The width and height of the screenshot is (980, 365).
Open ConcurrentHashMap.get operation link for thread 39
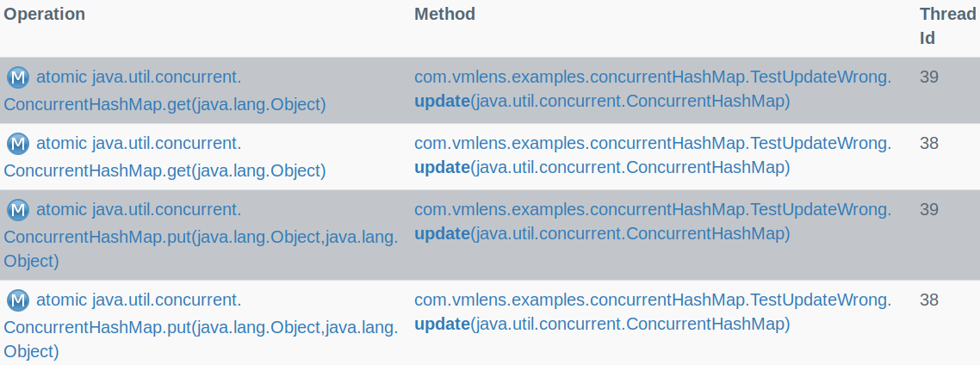165,90
